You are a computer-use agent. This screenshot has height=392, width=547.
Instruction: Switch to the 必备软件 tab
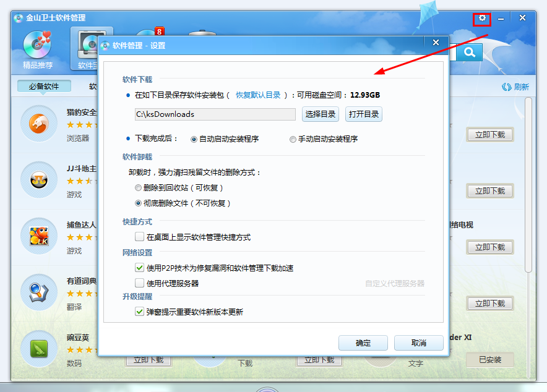(x=44, y=87)
